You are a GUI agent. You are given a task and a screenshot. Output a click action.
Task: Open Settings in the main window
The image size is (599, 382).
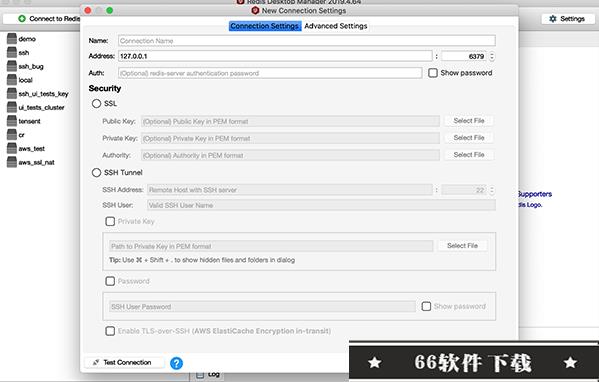click(x=568, y=19)
